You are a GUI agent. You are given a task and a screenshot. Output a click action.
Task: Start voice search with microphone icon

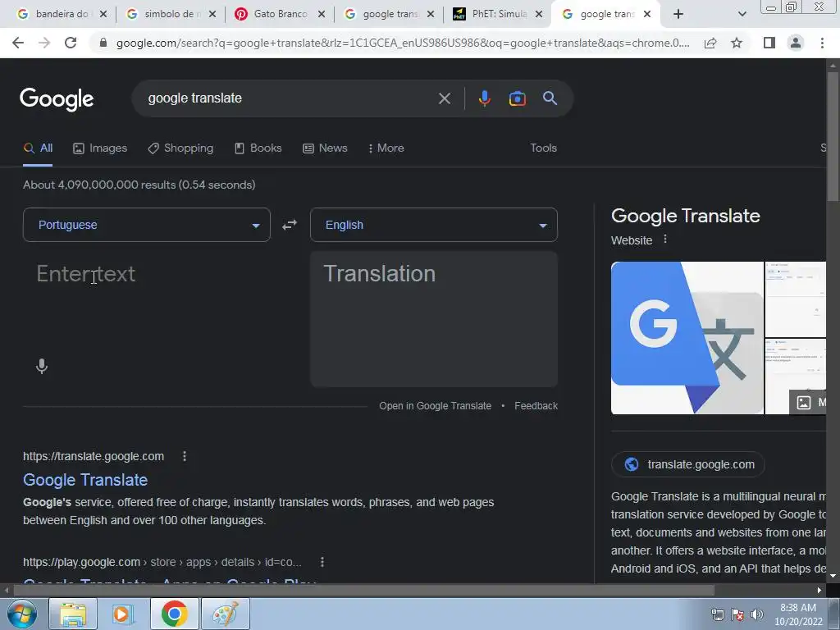coord(484,98)
